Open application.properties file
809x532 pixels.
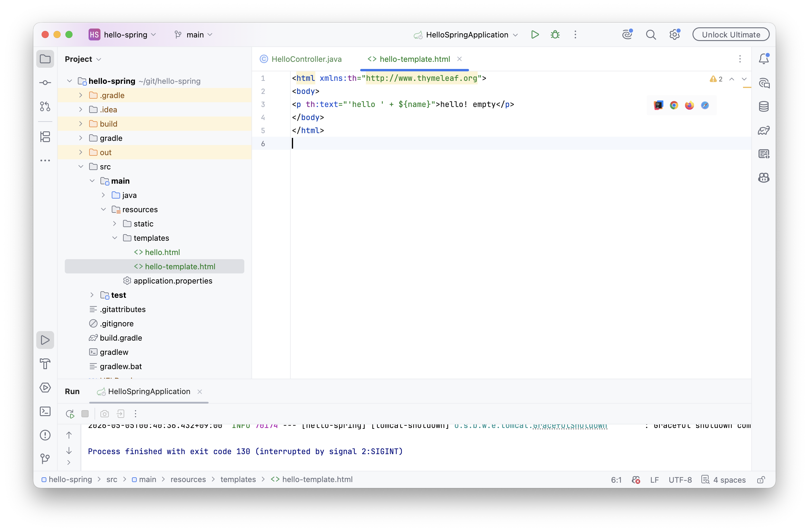173,281
